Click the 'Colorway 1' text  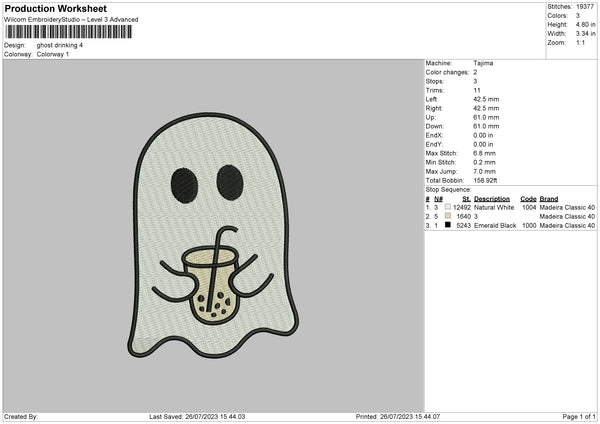[x=53, y=54]
